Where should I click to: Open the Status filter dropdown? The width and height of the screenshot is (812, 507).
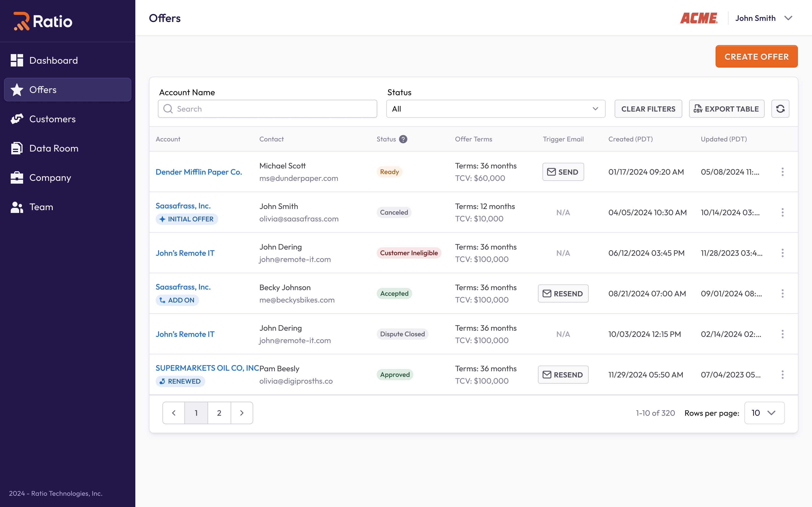(495, 109)
